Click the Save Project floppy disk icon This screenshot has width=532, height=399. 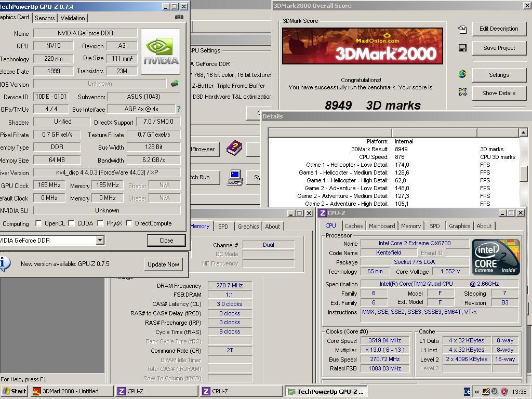[462, 48]
